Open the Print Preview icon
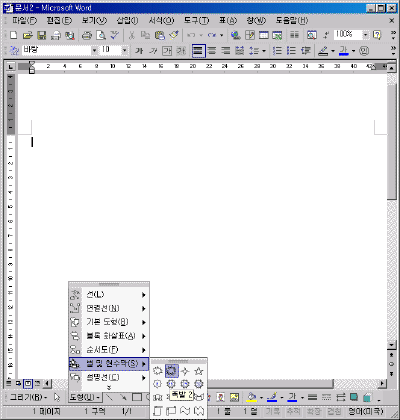 [x=101, y=35]
